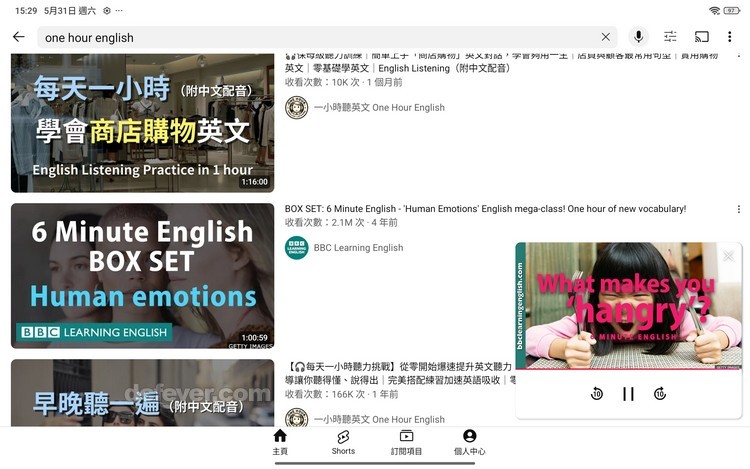The height and width of the screenshot is (469, 750).
Task: Tap the duration label 1:00:59
Action: click(x=254, y=338)
